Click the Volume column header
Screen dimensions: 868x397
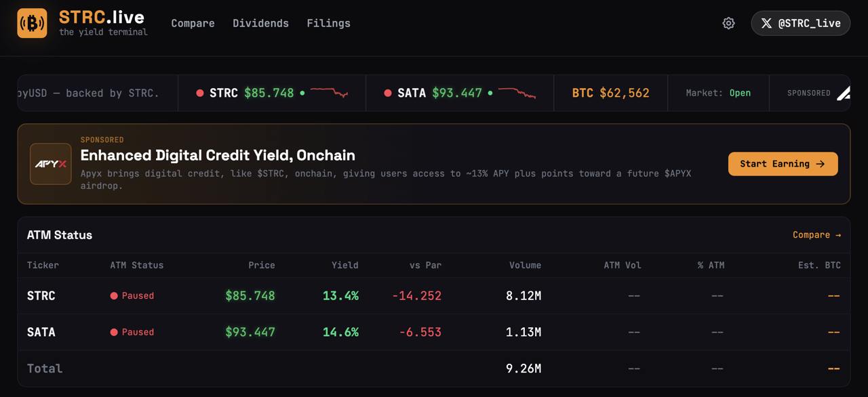[x=526, y=265]
